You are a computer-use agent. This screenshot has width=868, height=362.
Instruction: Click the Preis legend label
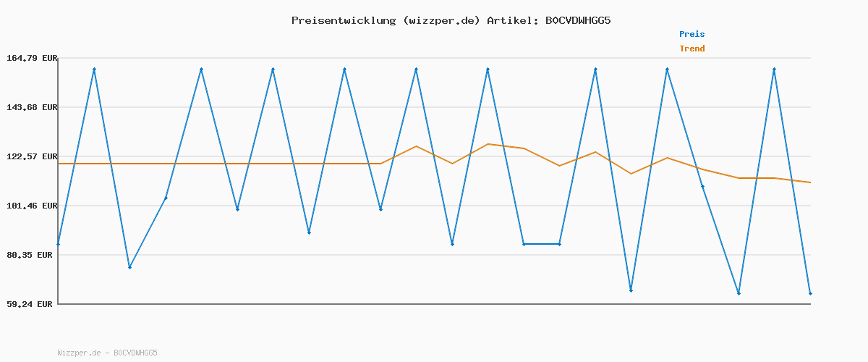tap(692, 34)
